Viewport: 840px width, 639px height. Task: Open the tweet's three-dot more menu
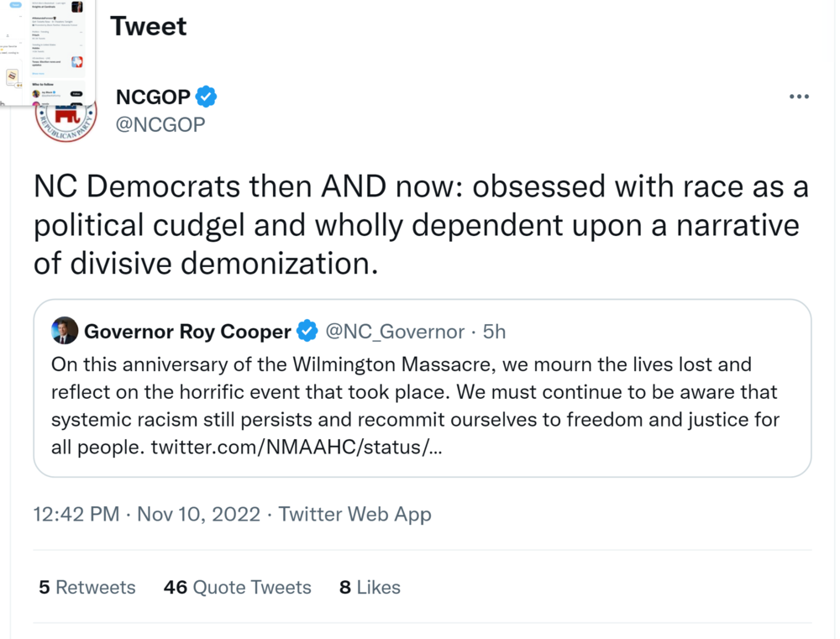click(x=799, y=97)
